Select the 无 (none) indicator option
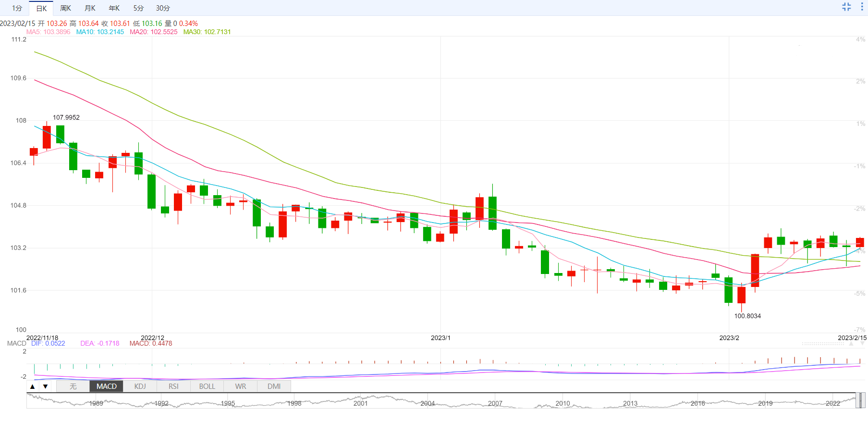Viewport: 868px width, 423px height. pos(73,386)
